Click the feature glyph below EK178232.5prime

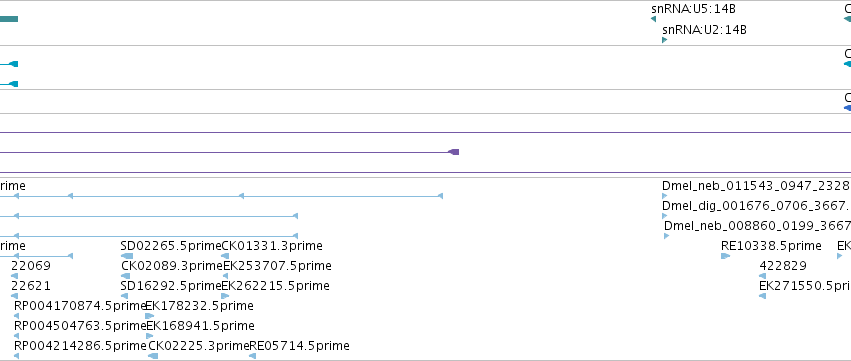click(x=149, y=316)
